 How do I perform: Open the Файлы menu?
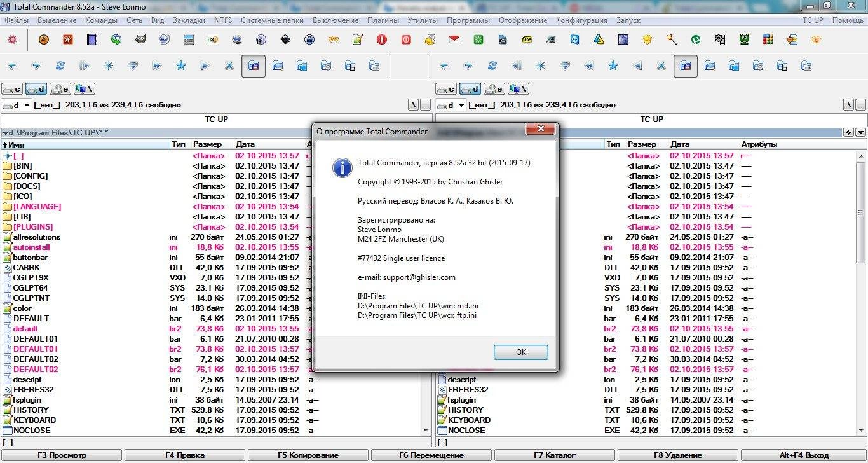(x=16, y=20)
